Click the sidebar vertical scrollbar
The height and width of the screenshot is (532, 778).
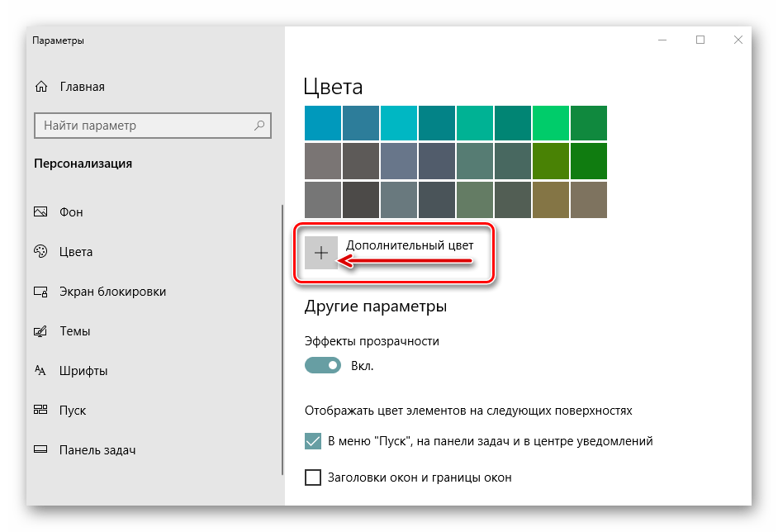(x=282, y=330)
